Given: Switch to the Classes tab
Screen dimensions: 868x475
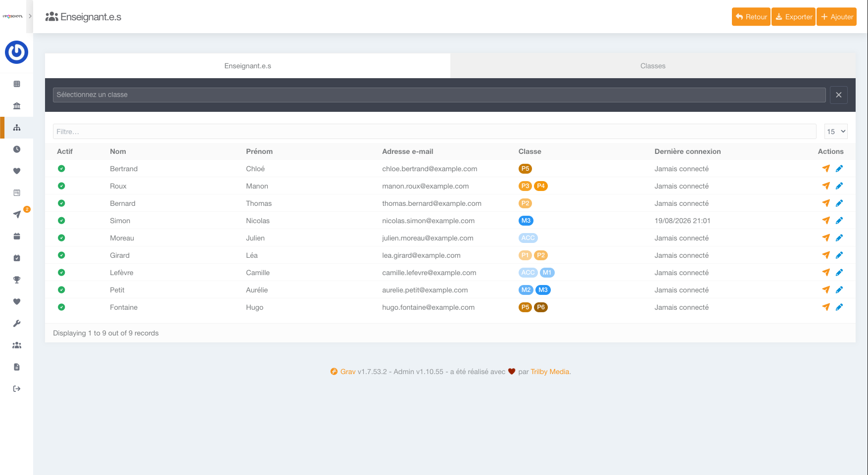Looking at the screenshot, I should coord(653,66).
